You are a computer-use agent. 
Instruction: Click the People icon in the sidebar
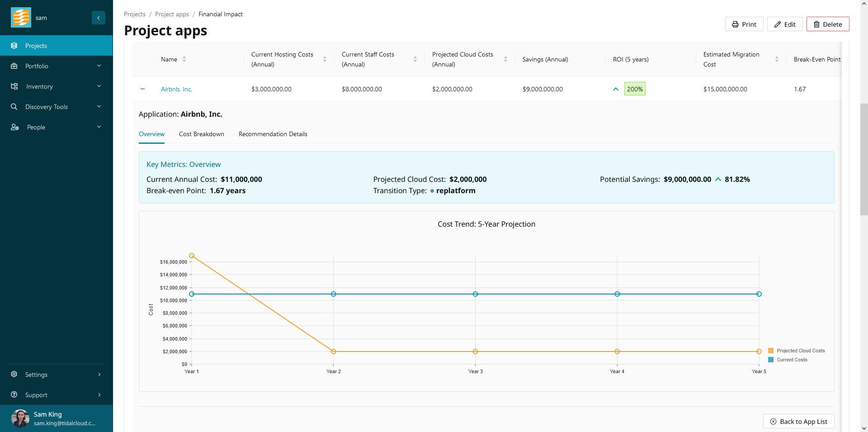point(14,127)
